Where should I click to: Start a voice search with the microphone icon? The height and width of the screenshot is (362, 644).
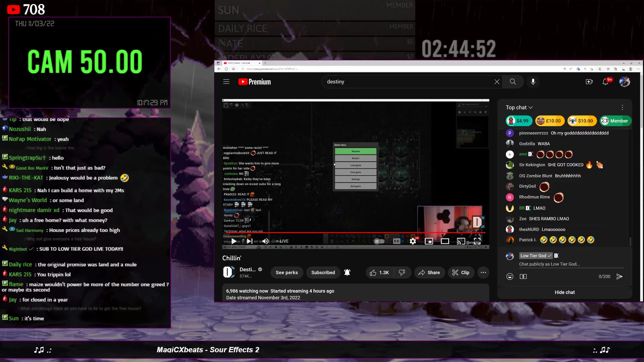tap(533, 81)
